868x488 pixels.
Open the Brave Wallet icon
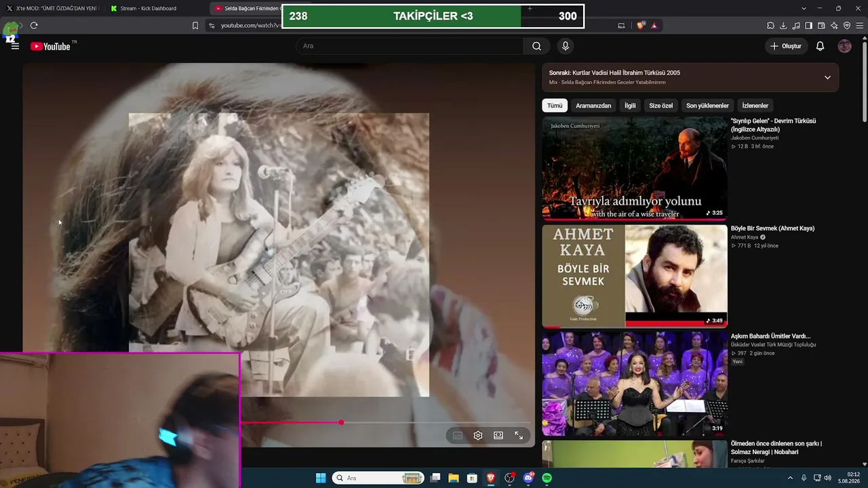821,26
